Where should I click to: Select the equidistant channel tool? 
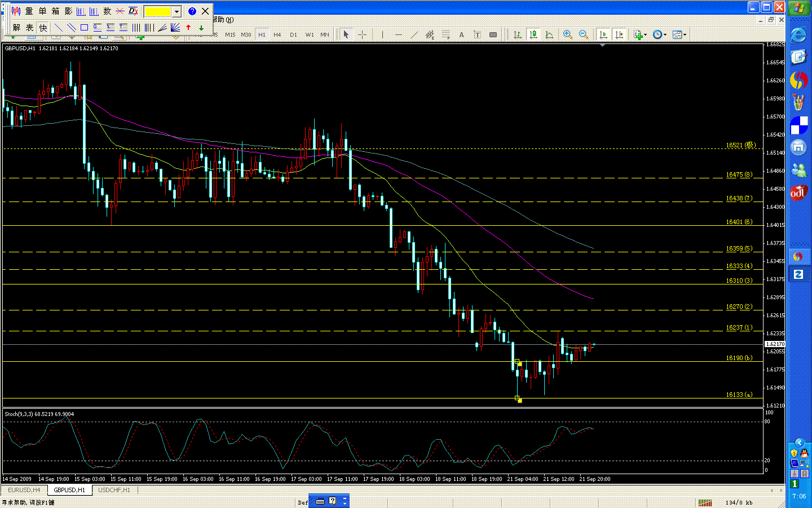(430, 34)
